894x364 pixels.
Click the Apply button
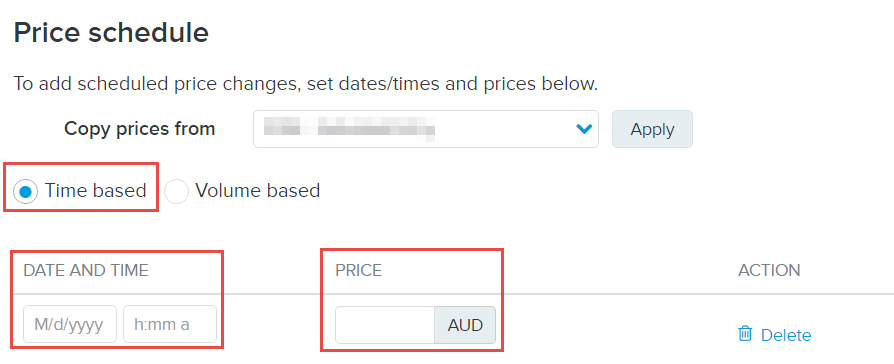click(652, 129)
